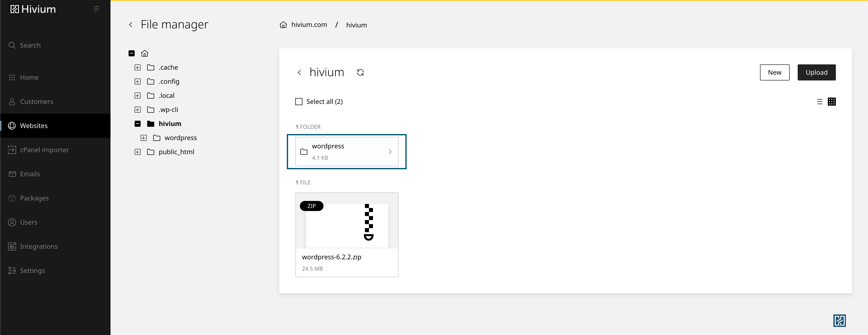
Task: Go back using arrow beside File manager
Action: (131, 25)
